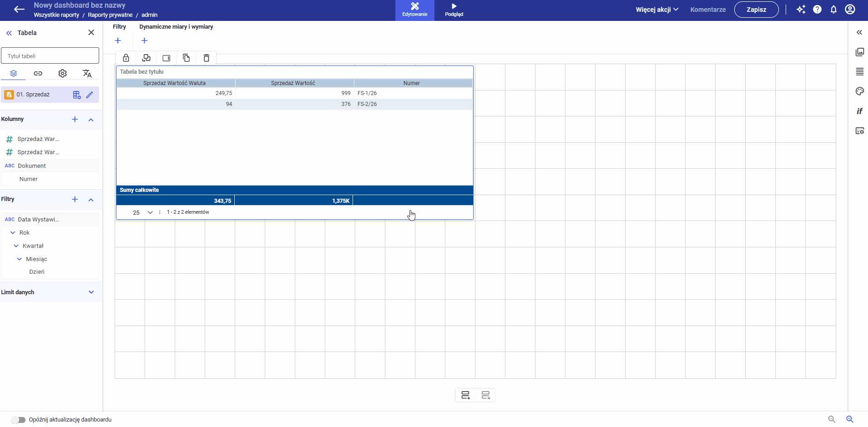Add a new row to dashboard grid
The height and width of the screenshot is (427, 868).
pyautogui.click(x=465, y=395)
